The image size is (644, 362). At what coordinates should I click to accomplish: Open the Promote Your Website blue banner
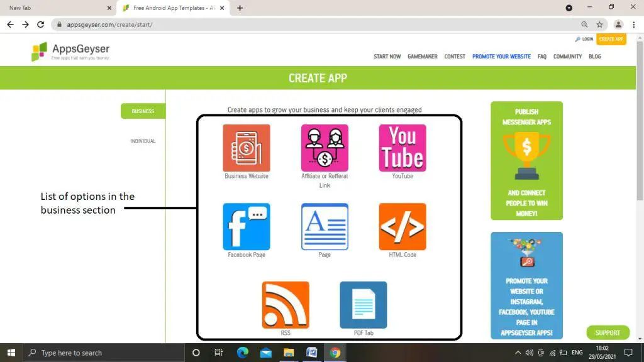click(x=526, y=286)
